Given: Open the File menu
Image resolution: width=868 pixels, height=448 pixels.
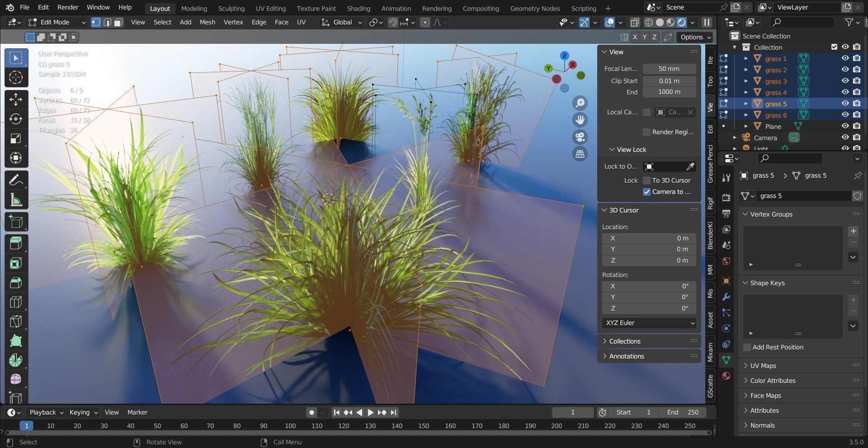Looking at the screenshot, I should [x=25, y=7].
